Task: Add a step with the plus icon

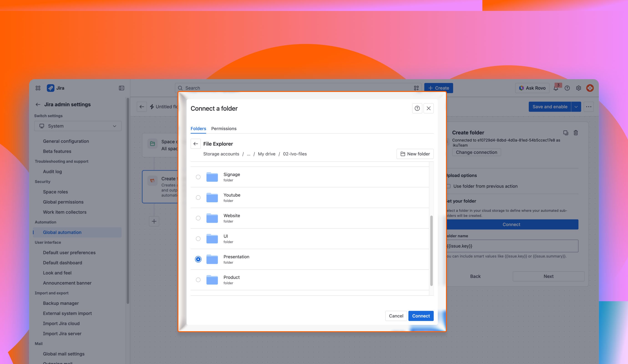Action: tap(154, 221)
